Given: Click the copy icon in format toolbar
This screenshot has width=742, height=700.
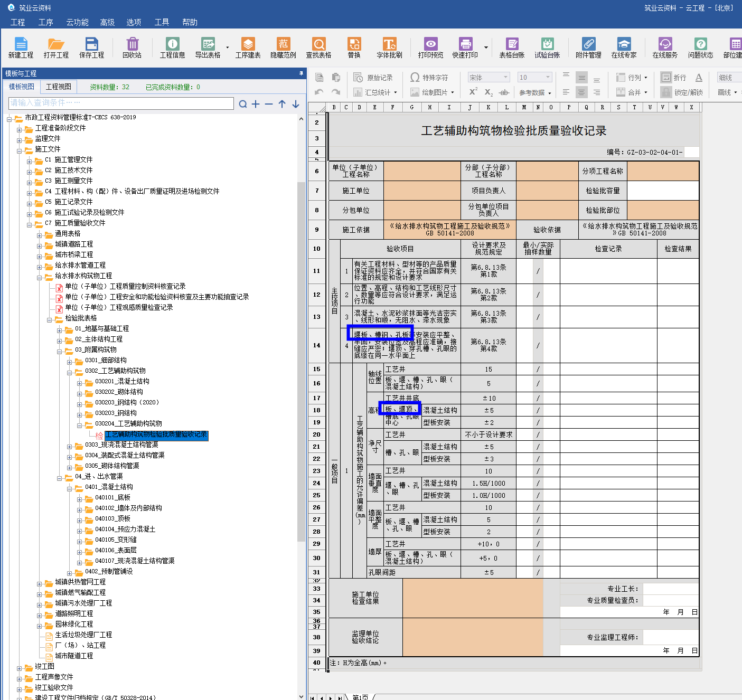Looking at the screenshot, I should (x=319, y=78).
